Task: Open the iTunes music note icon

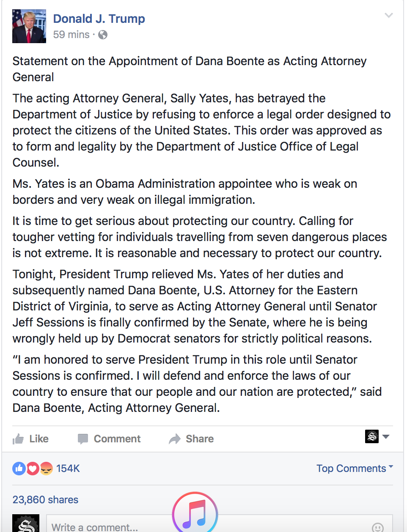Action: (x=195, y=513)
